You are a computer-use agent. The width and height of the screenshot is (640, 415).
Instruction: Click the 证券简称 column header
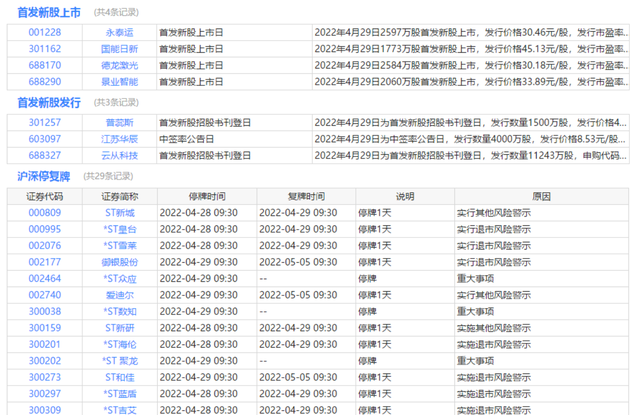coord(120,197)
